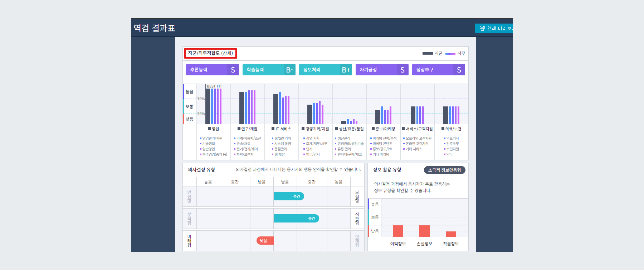Click the 공정관리/생산기술 job item
Viewport: 644px width, 270px height.
(x=349, y=144)
